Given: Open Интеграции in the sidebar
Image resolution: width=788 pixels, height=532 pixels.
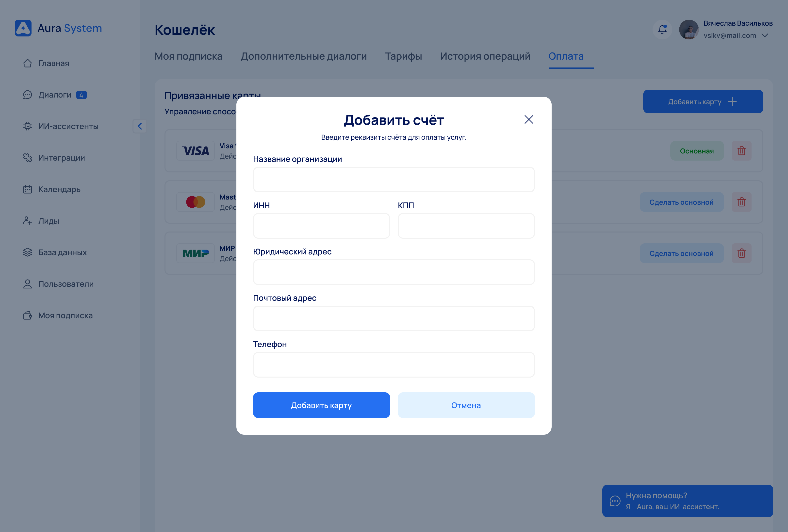Looking at the screenshot, I should [61, 158].
